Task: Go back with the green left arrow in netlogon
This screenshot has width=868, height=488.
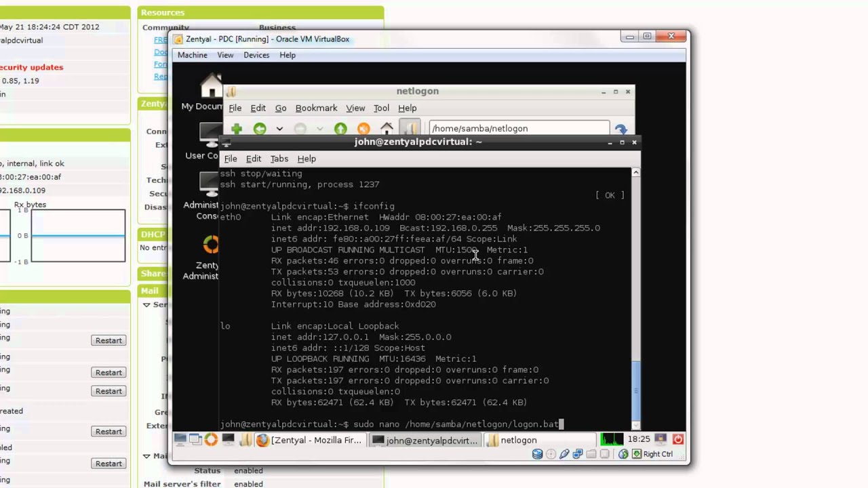Action: (x=260, y=128)
